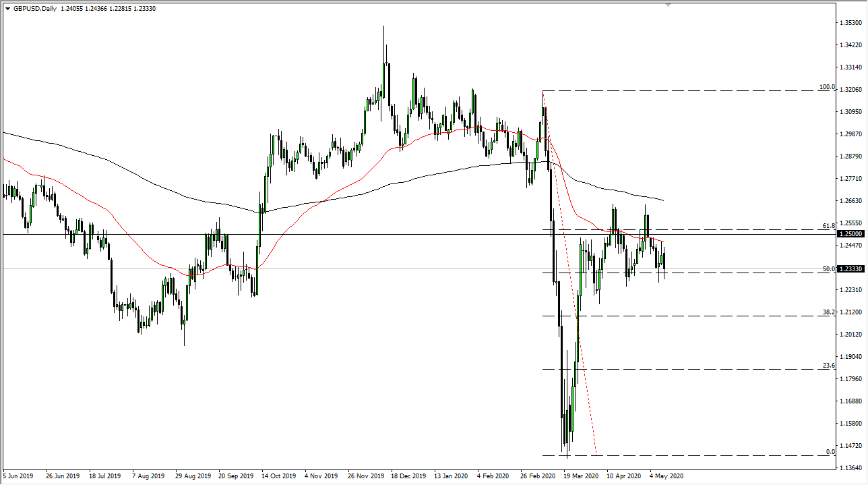Select the 23.6 Fibonacci level label
868x485 pixels.
pos(828,366)
